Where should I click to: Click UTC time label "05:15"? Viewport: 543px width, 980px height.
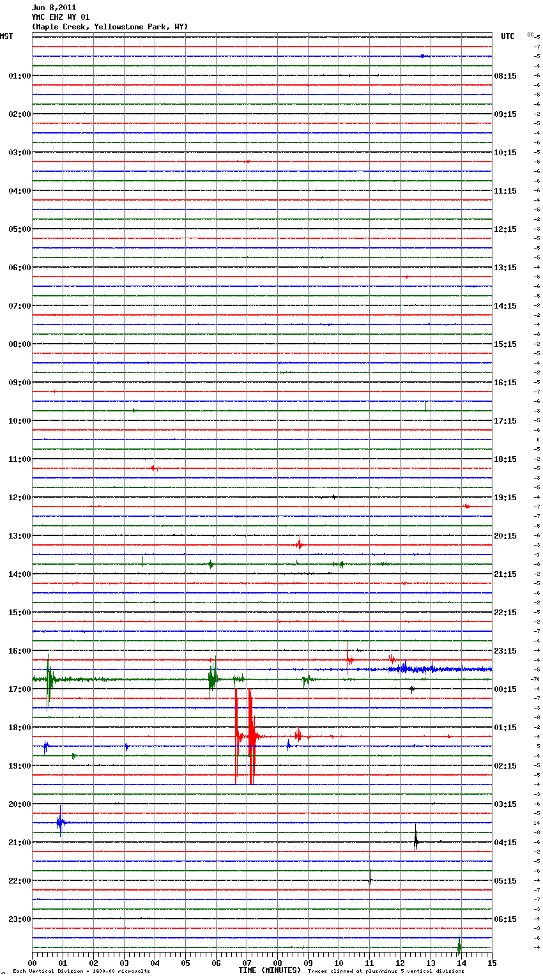coord(505,881)
